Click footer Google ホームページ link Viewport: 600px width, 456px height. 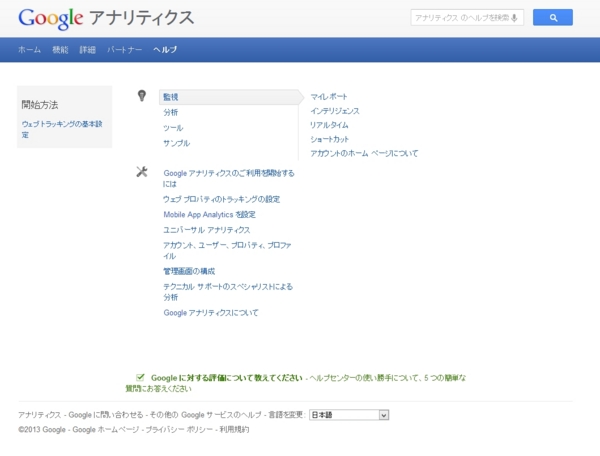tap(106, 430)
